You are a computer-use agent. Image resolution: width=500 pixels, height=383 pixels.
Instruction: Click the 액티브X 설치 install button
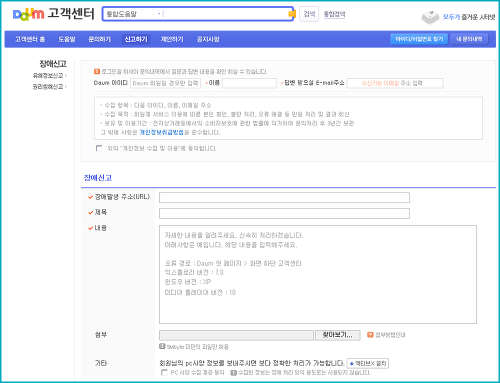[368, 363]
